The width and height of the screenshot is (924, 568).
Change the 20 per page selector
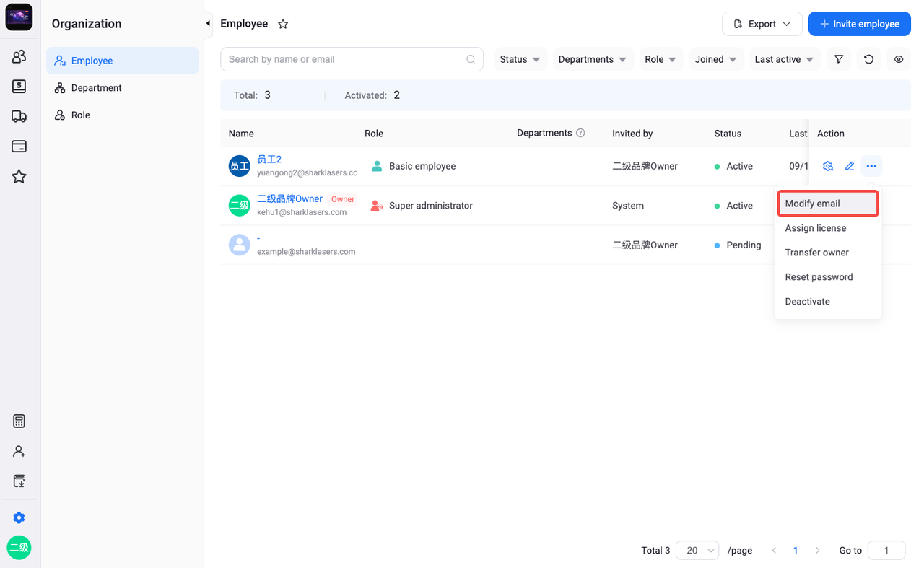(697, 550)
